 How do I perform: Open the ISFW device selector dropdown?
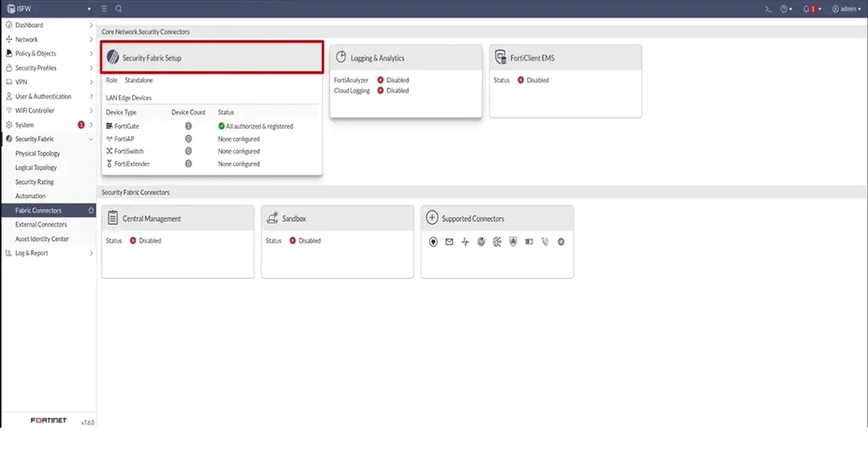click(48, 8)
